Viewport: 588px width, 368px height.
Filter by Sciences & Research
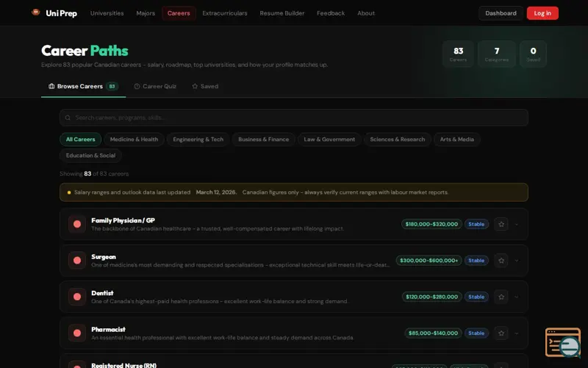tap(397, 139)
